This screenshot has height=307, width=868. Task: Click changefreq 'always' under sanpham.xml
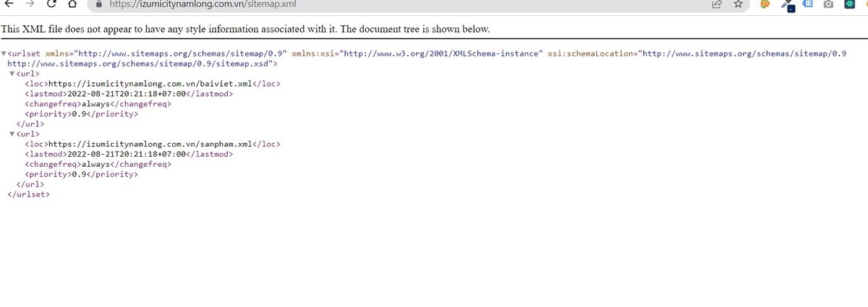click(95, 165)
